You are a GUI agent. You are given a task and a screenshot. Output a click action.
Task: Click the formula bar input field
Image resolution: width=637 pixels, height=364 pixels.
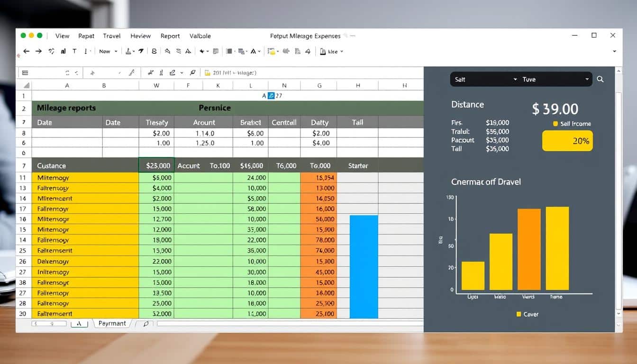[x=311, y=73]
